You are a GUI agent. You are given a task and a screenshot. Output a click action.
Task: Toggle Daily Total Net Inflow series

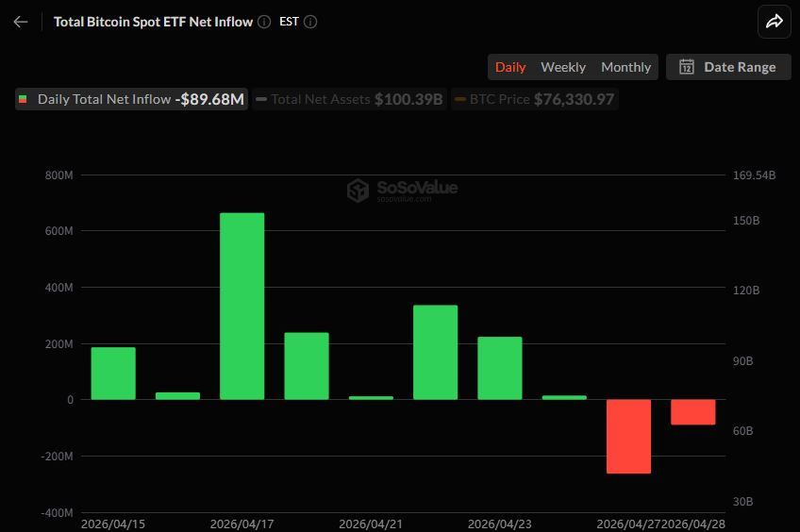pos(131,99)
